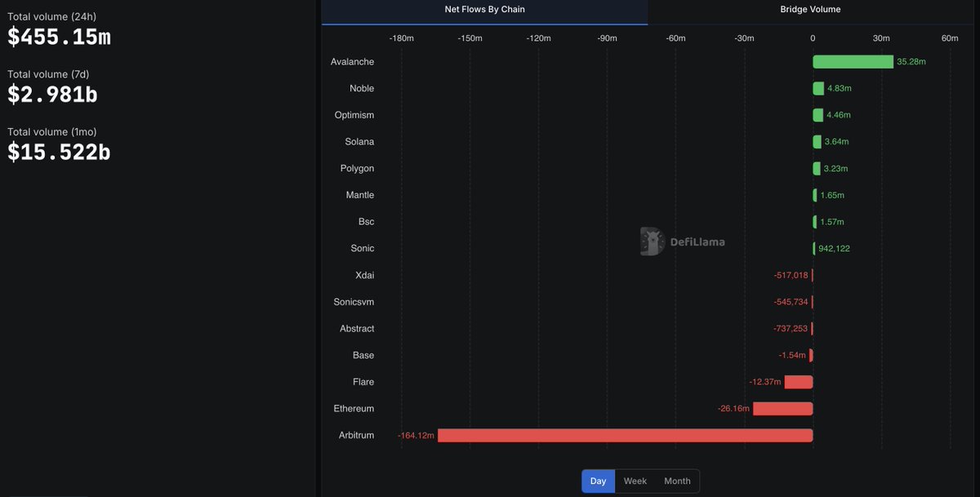
Task: Click the Solana chain label
Action: pyautogui.click(x=359, y=142)
